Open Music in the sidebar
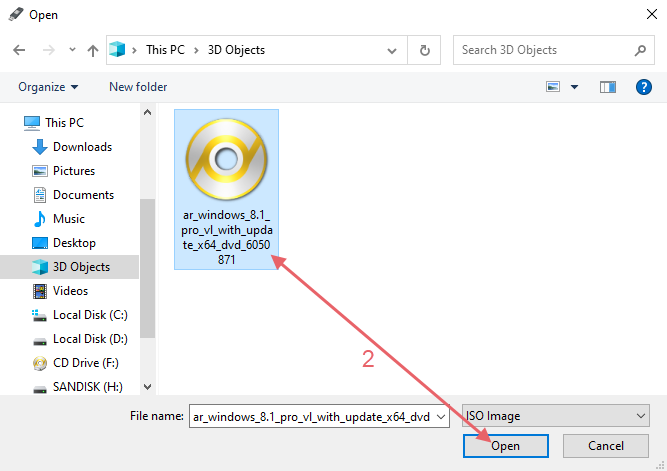Screen dimensions: 667x471 [x=69, y=219]
